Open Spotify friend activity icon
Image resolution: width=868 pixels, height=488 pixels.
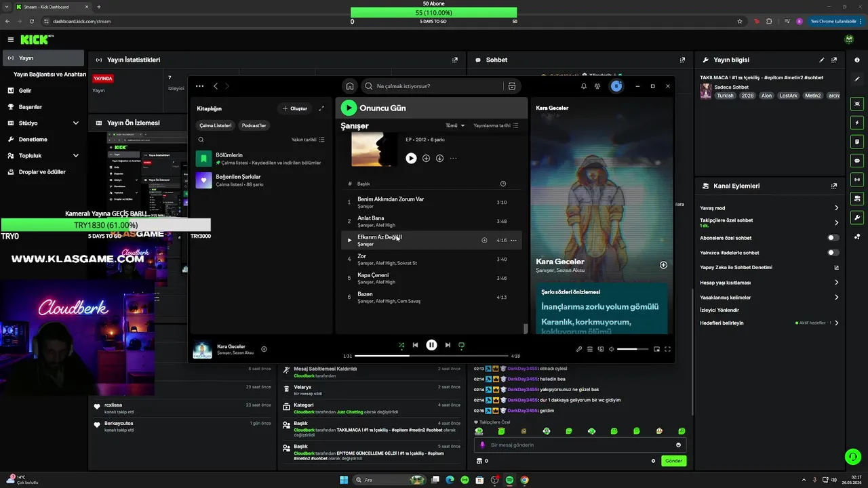597,86
